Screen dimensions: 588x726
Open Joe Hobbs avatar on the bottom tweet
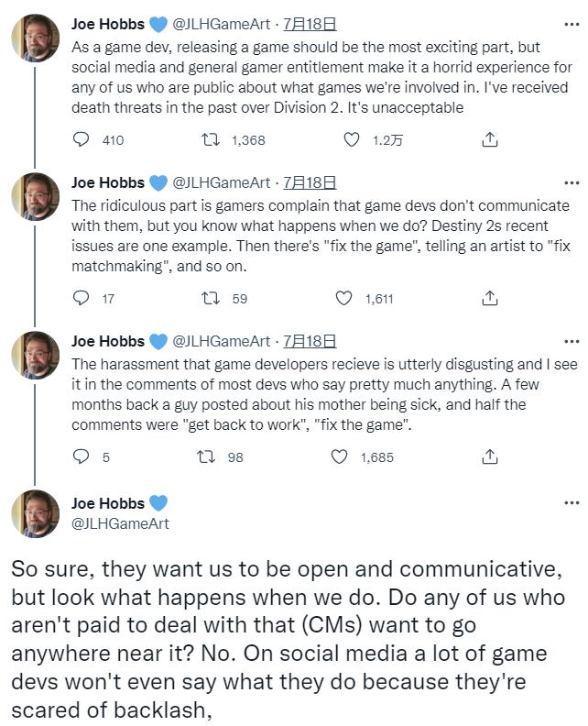coord(36,513)
